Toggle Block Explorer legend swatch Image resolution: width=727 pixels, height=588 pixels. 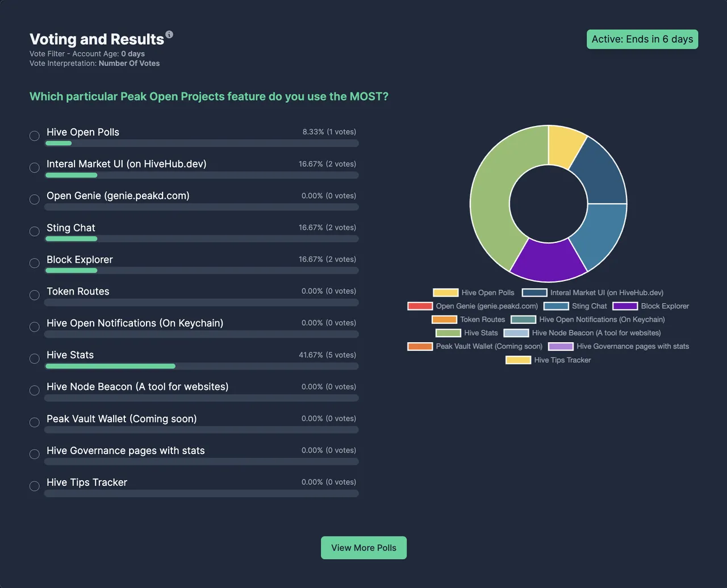pos(625,306)
